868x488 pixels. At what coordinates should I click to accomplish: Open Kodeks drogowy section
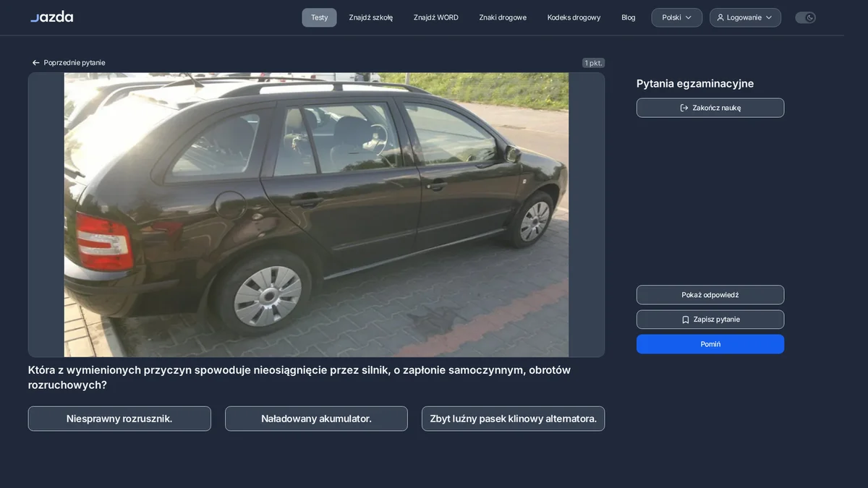(x=574, y=17)
